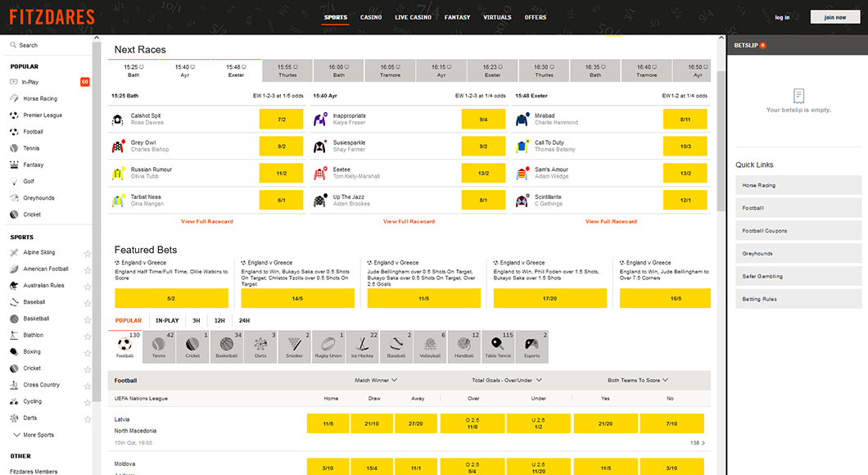Click the Fitzdares logo
Viewport: 868px width, 475px height.
(52, 18)
